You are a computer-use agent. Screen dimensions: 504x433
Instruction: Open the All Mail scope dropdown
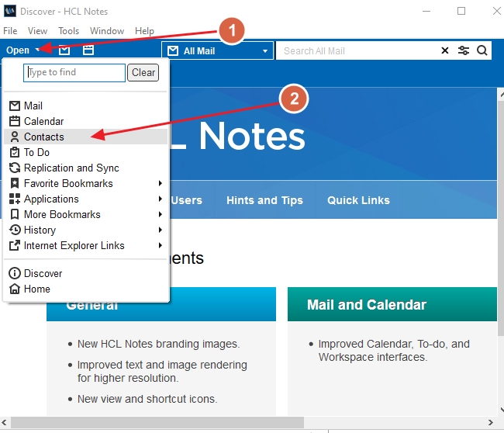[x=218, y=51]
